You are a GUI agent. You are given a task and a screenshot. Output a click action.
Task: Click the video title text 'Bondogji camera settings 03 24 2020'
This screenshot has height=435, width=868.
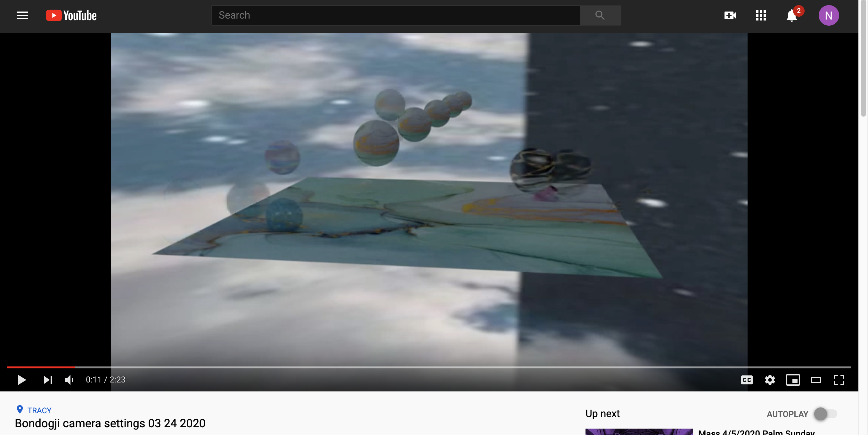click(110, 423)
